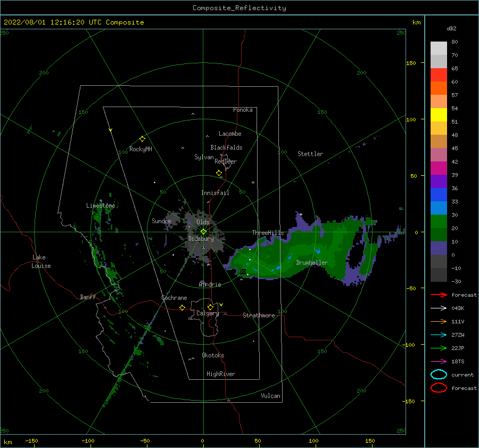Click the 39 dBZ magenta color swatch
Image resolution: width=479 pixels, height=448 pixels.
click(x=439, y=168)
